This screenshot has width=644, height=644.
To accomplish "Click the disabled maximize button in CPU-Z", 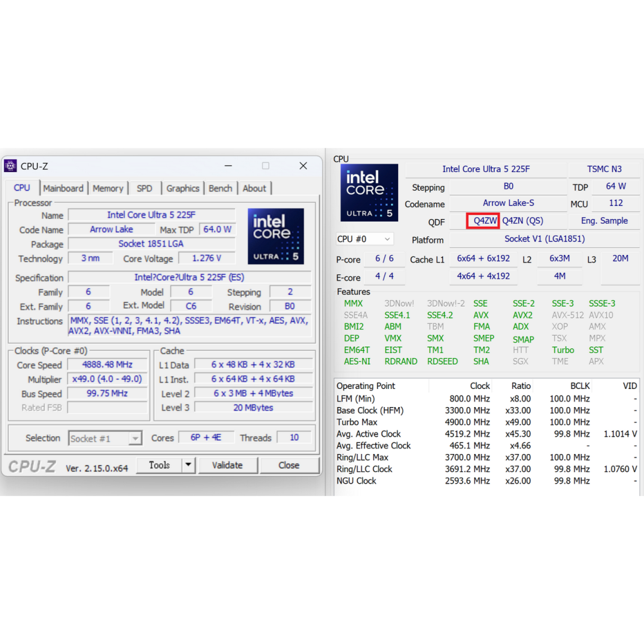I will coord(265,166).
